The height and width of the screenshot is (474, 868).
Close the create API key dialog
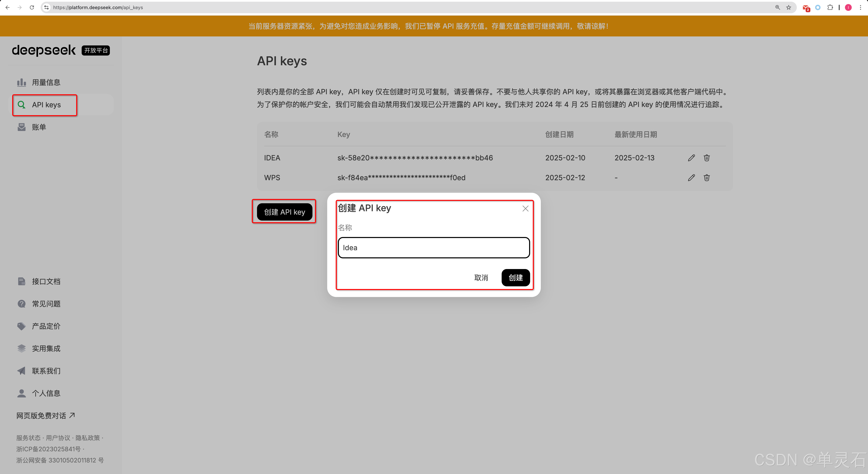(x=525, y=209)
